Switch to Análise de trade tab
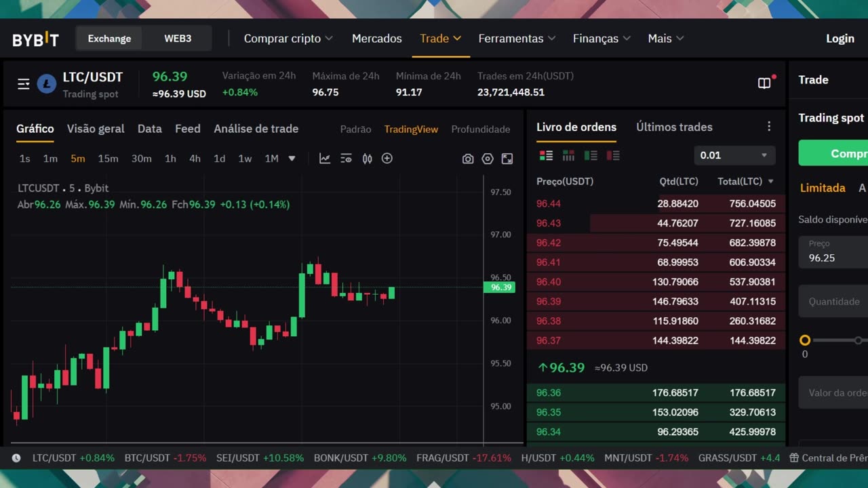 pos(256,129)
